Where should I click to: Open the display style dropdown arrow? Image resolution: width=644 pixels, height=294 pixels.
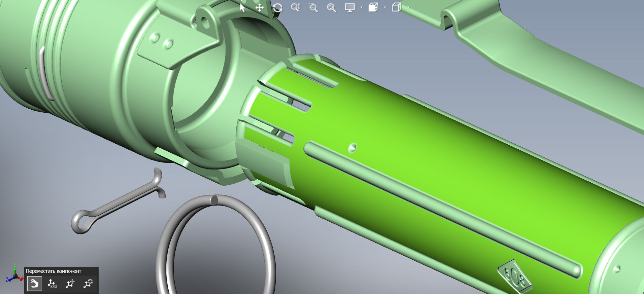(x=409, y=7)
